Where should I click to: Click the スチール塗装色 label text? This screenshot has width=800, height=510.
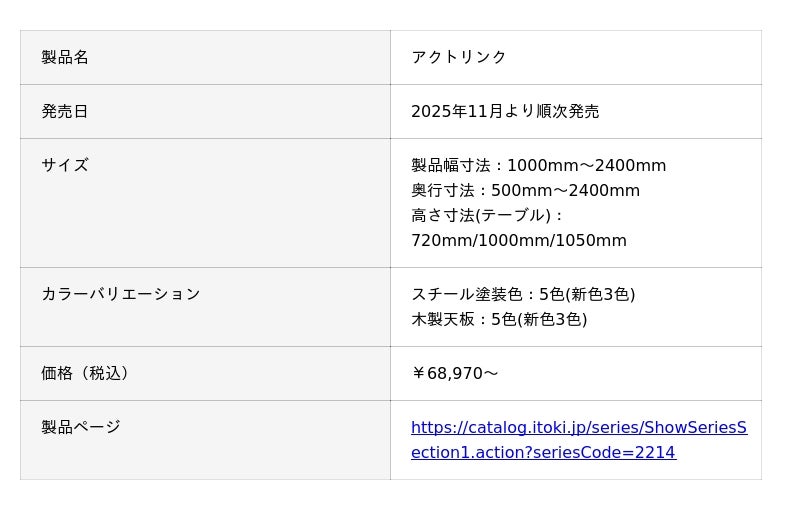coord(467,295)
